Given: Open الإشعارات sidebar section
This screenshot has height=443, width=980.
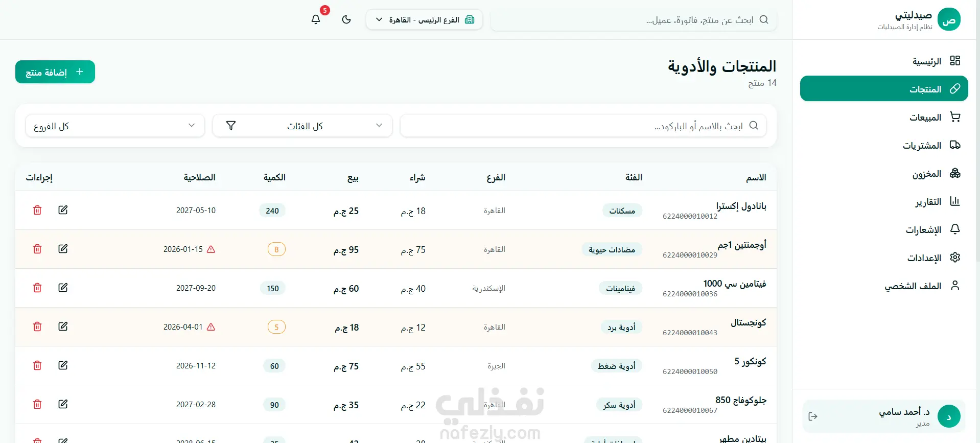Looking at the screenshot, I should [x=884, y=229].
